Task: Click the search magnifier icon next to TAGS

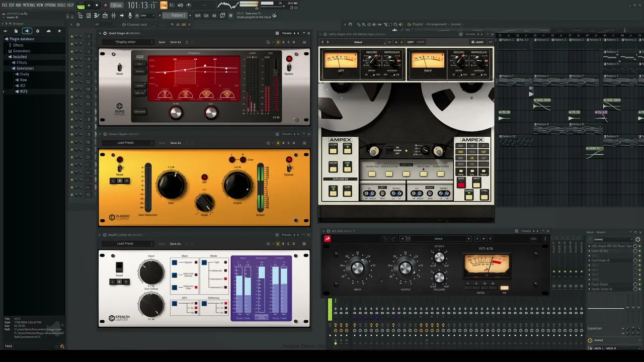Action: (62, 346)
